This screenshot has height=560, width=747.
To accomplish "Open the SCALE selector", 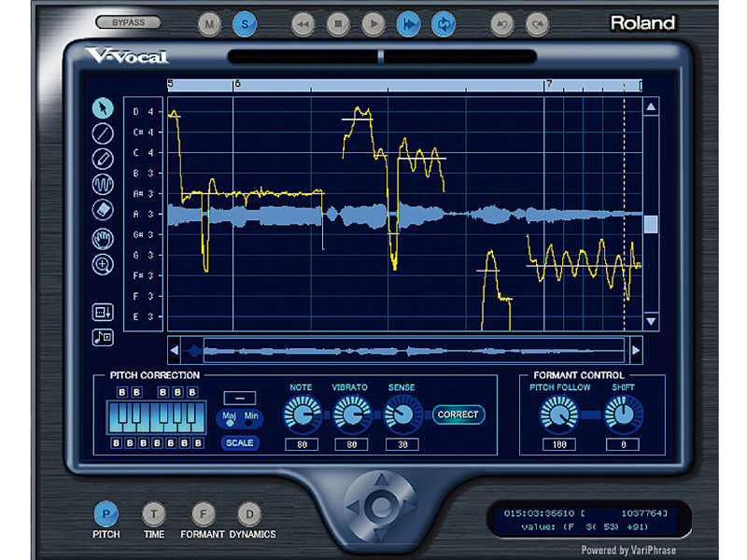I will [x=239, y=443].
